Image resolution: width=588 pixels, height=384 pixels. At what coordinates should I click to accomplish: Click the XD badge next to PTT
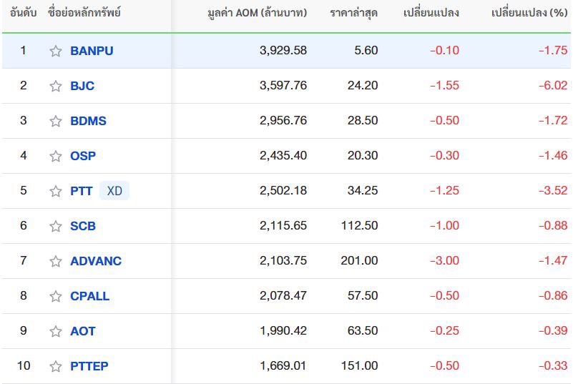(x=114, y=191)
